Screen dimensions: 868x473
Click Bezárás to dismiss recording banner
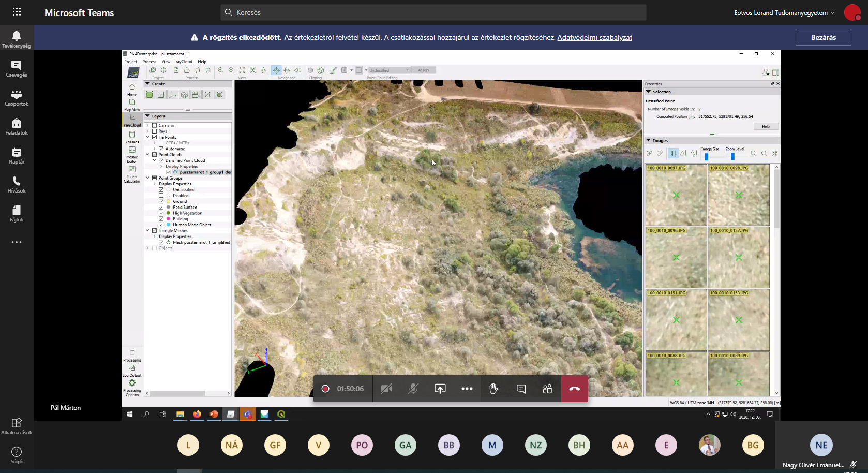(x=823, y=37)
